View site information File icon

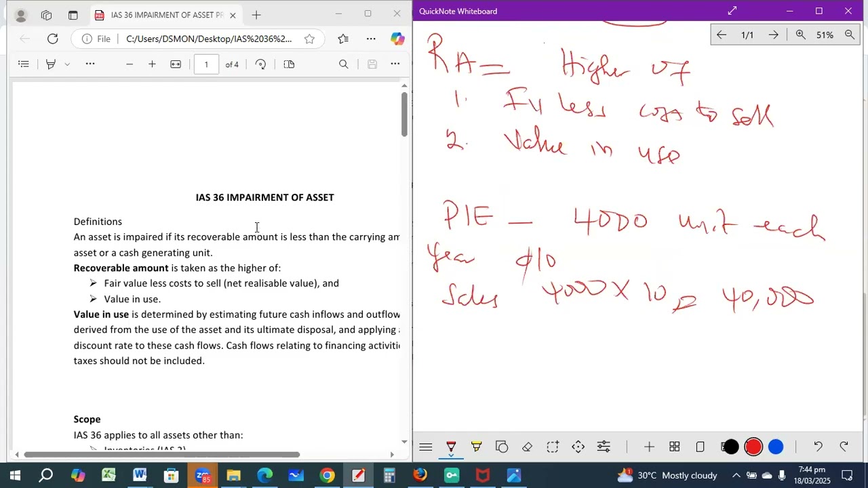point(96,39)
